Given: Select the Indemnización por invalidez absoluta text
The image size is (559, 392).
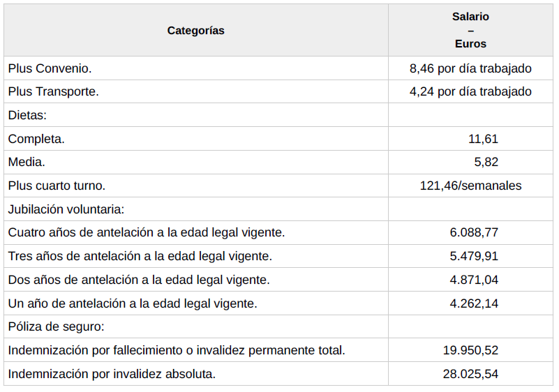Looking at the screenshot, I should 112,374.
